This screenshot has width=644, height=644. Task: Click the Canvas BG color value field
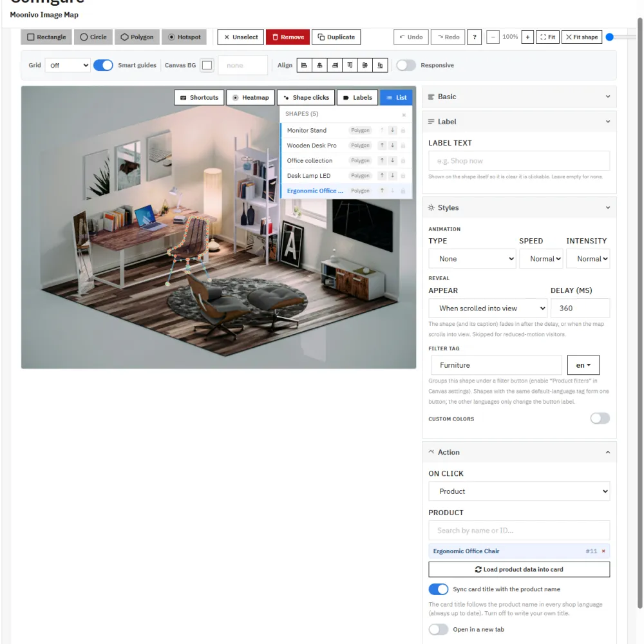click(x=243, y=65)
